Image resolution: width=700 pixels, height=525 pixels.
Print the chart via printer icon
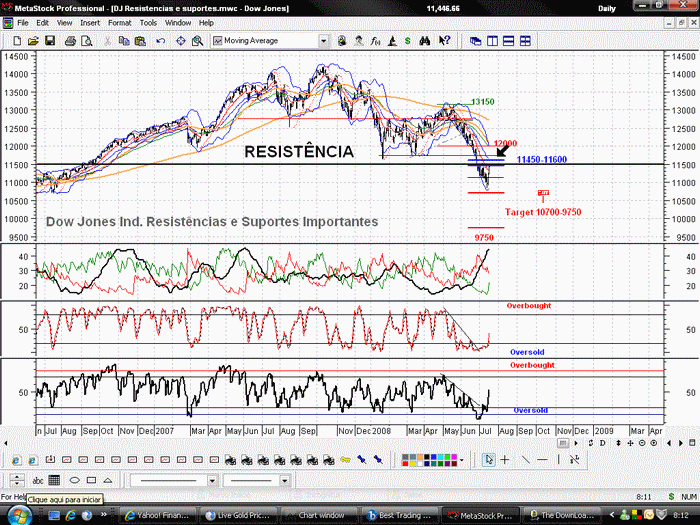pyautogui.click(x=70, y=41)
